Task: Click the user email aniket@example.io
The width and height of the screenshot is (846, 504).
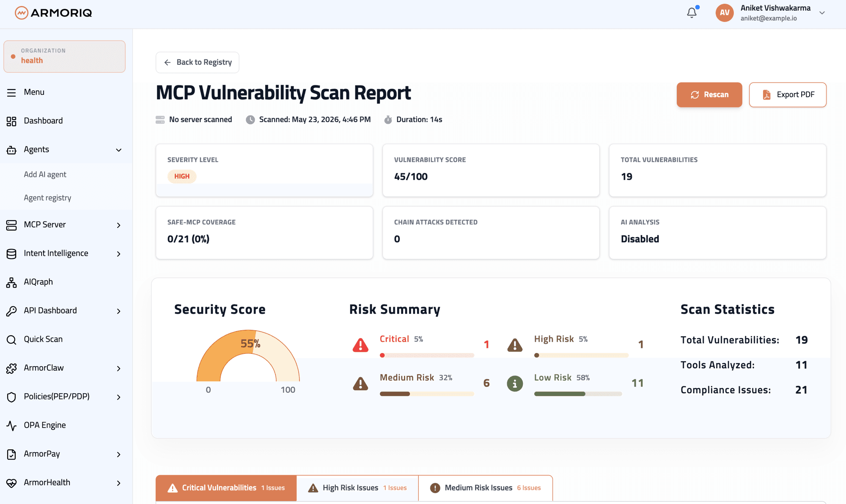Action: 769,18
